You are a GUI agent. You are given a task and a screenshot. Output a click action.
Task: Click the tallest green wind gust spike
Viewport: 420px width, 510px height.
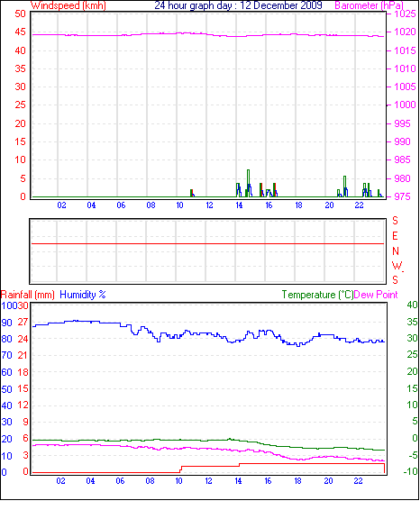click(248, 183)
